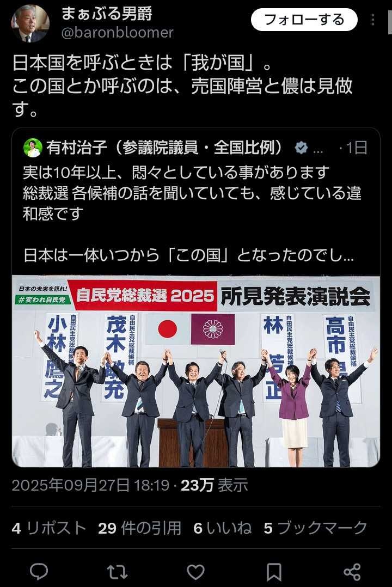
Task: View the 6 いいね list
Action: click(x=222, y=528)
